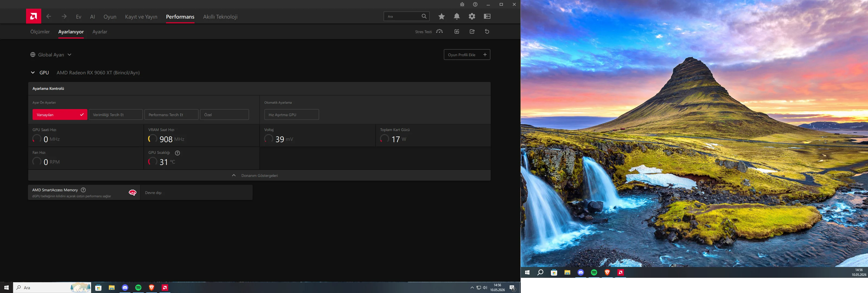This screenshot has height=293, width=868.
Task: Open notifications bell icon
Action: (x=457, y=16)
